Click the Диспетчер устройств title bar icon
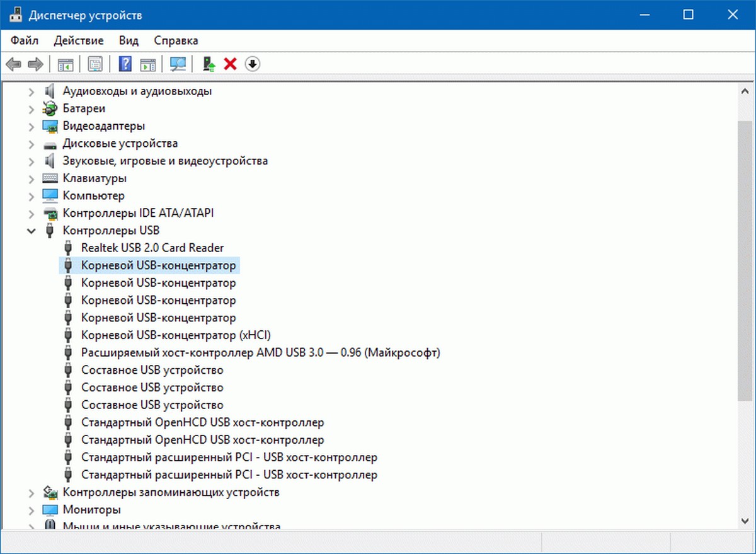This screenshot has width=756, height=554. [15, 14]
